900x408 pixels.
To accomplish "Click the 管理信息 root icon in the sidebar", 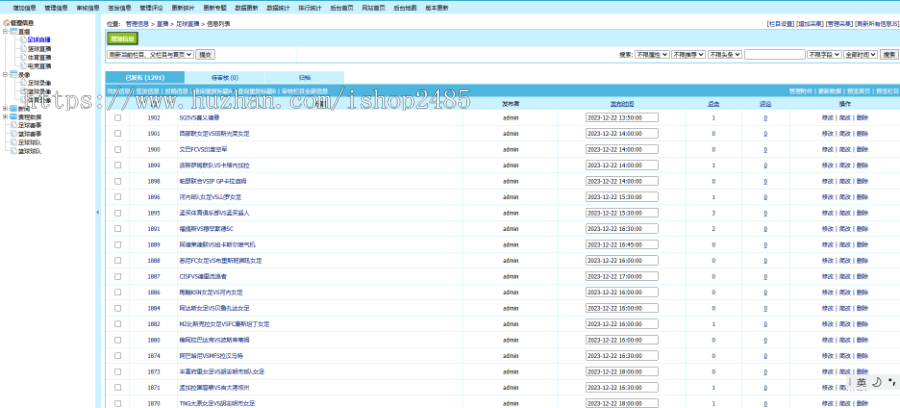I will (x=6, y=23).
